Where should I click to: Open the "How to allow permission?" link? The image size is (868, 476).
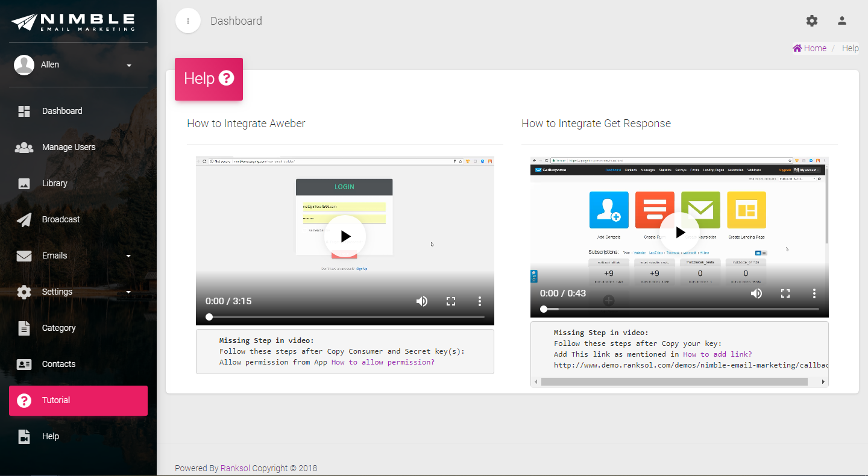click(x=383, y=362)
